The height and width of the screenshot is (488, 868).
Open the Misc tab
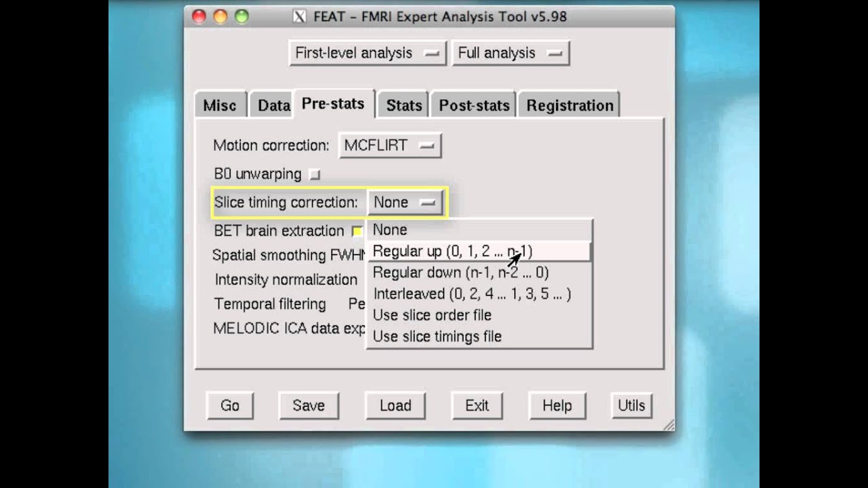pos(220,105)
